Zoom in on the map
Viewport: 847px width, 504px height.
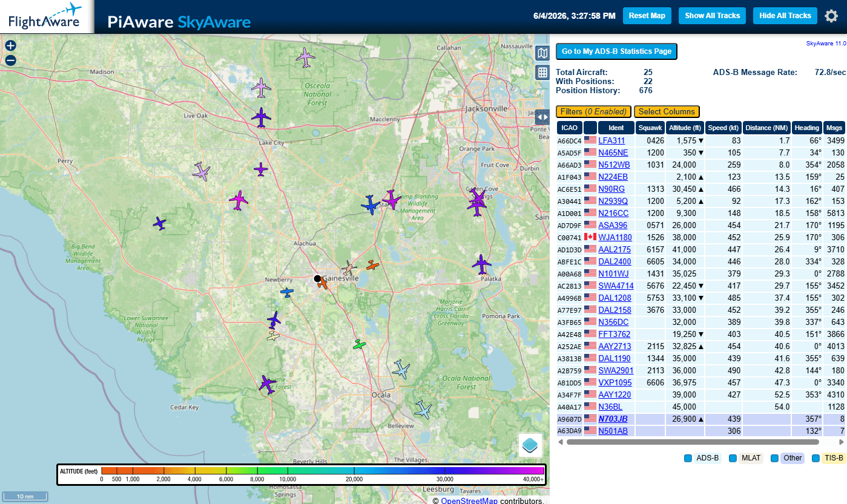click(x=10, y=45)
